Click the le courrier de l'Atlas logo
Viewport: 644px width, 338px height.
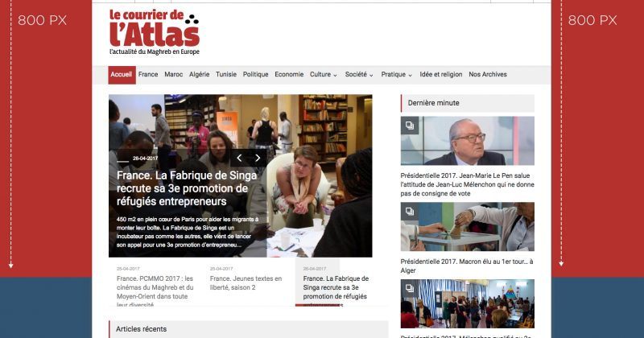click(155, 32)
